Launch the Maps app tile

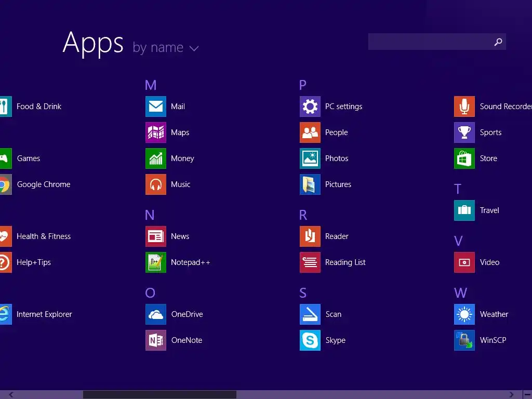[x=156, y=132]
